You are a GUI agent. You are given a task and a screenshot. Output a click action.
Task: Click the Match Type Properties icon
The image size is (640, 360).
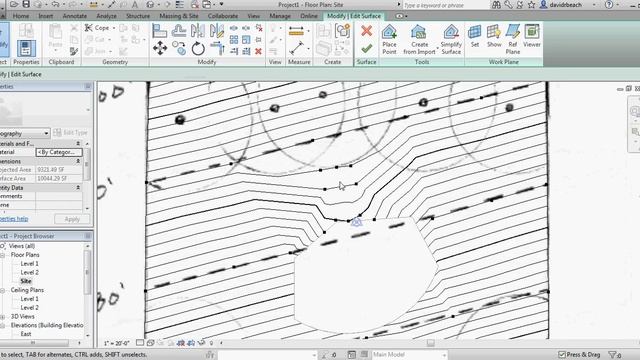tap(74, 51)
